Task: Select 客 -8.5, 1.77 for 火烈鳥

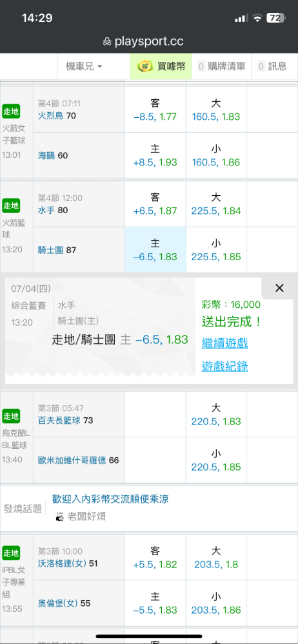Action: (155, 109)
